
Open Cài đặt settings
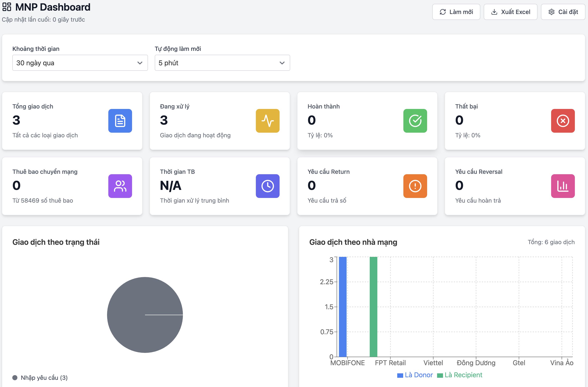coord(563,12)
